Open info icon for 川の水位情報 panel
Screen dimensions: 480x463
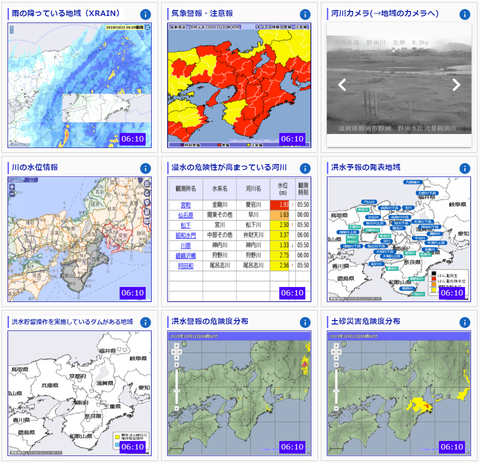[145, 168]
